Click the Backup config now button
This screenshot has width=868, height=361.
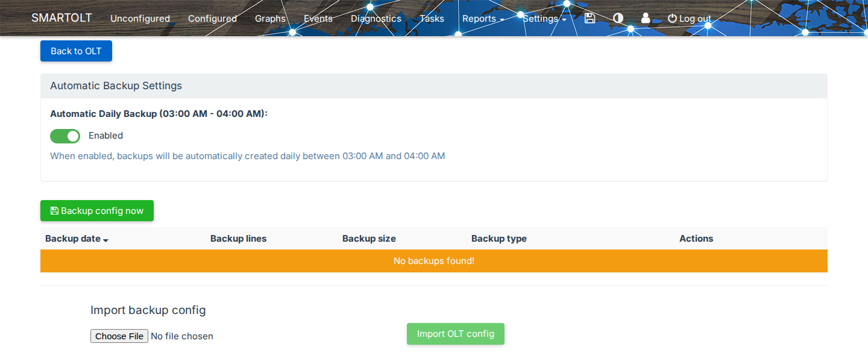(97, 211)
